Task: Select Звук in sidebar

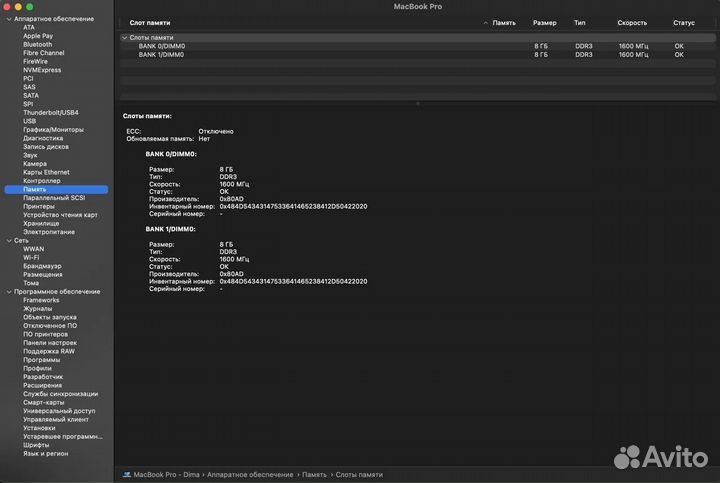Action: [x=30, y=155]
